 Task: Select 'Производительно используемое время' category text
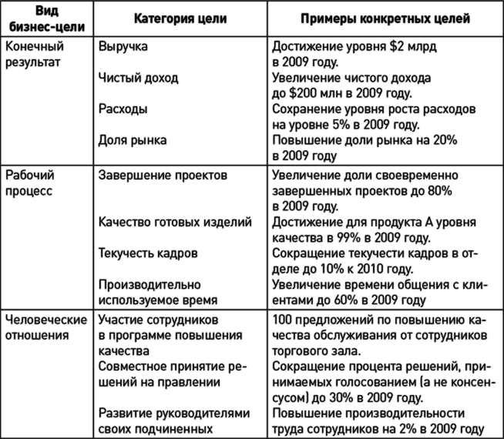pos(158,292)
